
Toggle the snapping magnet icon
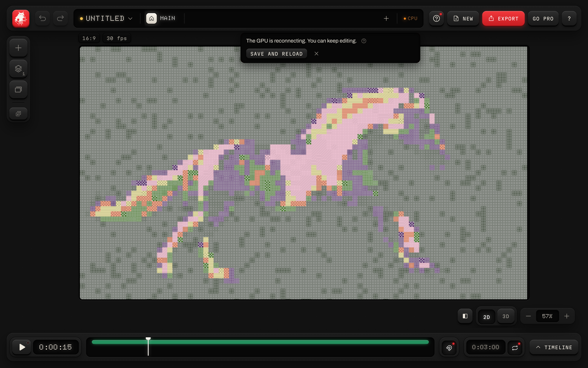coord(449,348)
